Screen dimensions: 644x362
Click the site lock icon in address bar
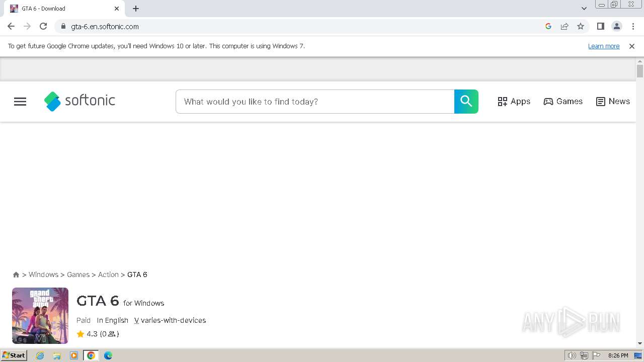pyautogui.click(x=63, y=26)
